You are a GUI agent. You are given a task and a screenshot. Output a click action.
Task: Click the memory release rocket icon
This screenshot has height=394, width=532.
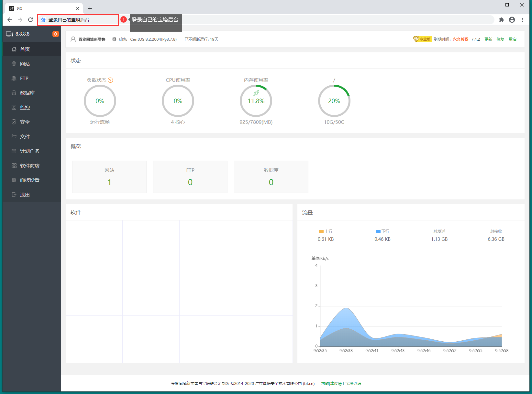(x=256, y=93)
